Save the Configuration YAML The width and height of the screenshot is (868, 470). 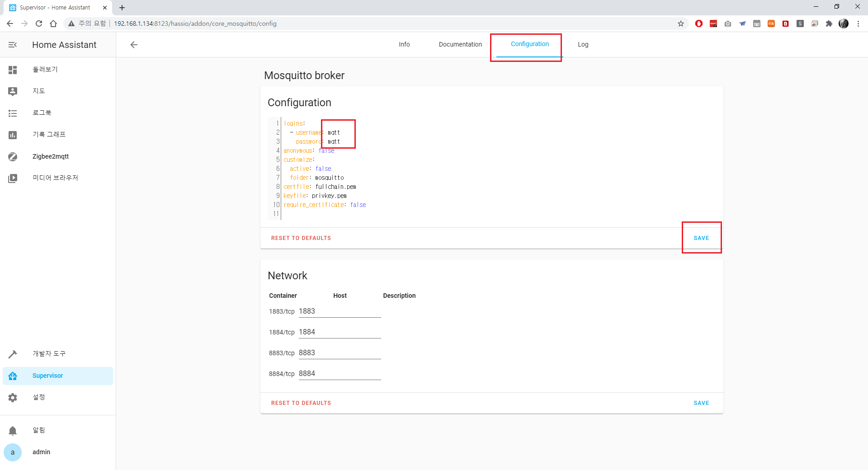pos(701,238)
